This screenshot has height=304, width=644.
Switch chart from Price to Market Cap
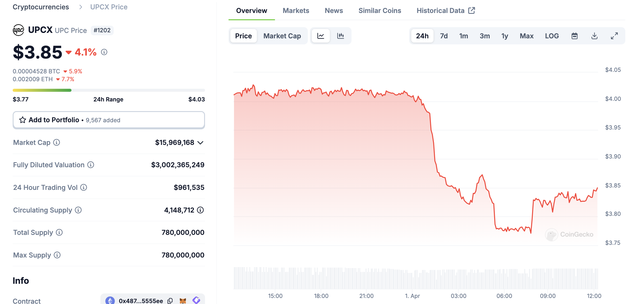tap(282, 35)
